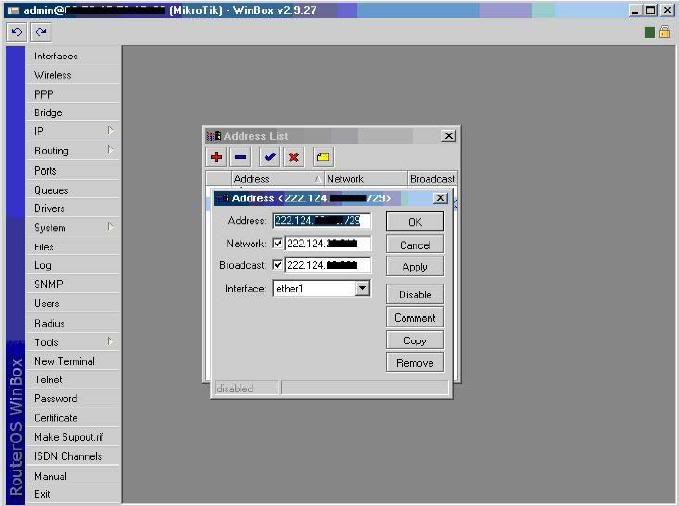Click Exit in the sidebar
The image size is (679, 506).
click(x=73, y=494)
